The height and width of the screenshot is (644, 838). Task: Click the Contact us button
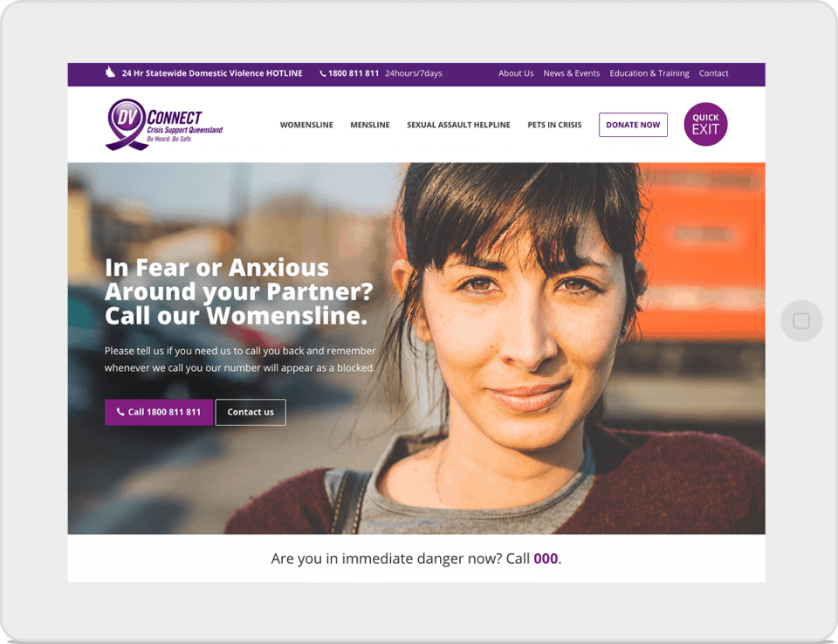pos(251,412)
